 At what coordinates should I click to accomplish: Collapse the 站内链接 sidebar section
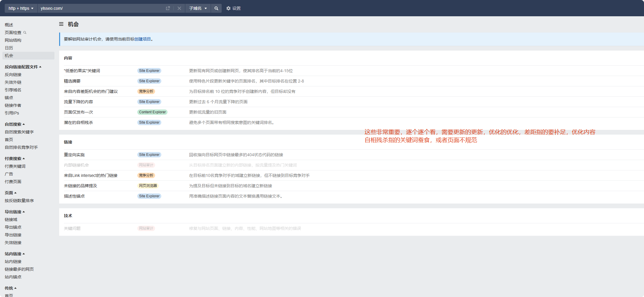(x=24, y=254)
